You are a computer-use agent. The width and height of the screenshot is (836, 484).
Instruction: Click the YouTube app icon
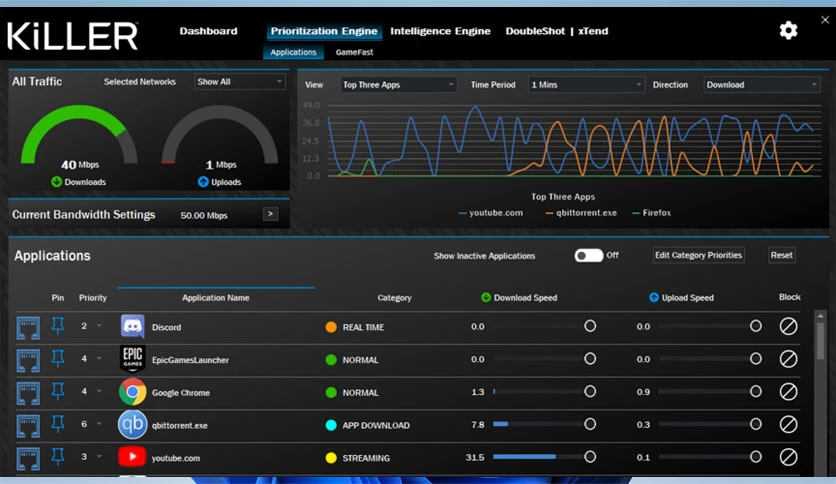[132, 457]
